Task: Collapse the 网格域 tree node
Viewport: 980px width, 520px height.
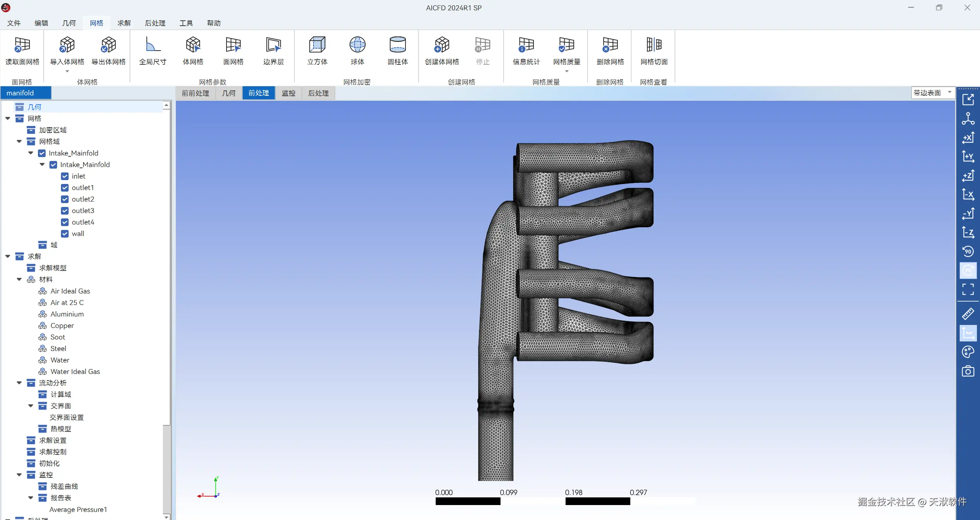Action: (x=19, y=141)
